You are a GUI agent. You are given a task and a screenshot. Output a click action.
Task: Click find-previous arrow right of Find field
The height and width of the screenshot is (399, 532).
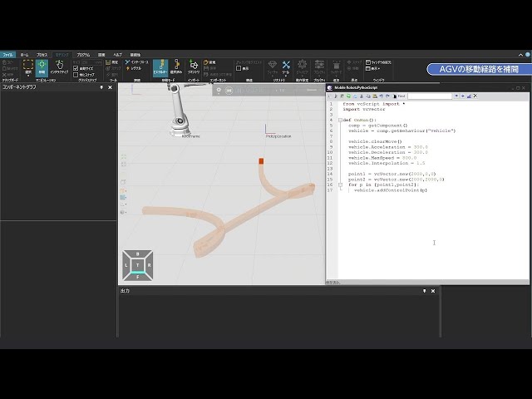tap(456, 96)
